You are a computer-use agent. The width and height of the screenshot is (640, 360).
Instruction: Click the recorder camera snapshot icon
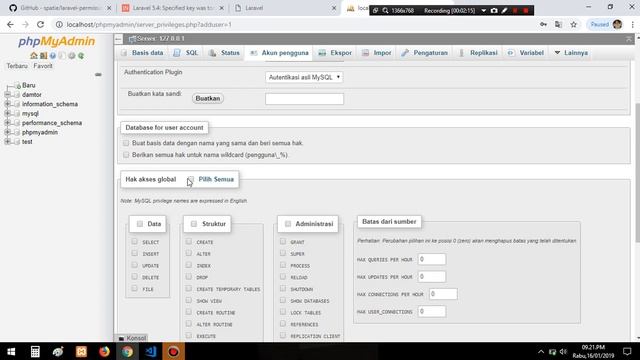pos(494,10)
